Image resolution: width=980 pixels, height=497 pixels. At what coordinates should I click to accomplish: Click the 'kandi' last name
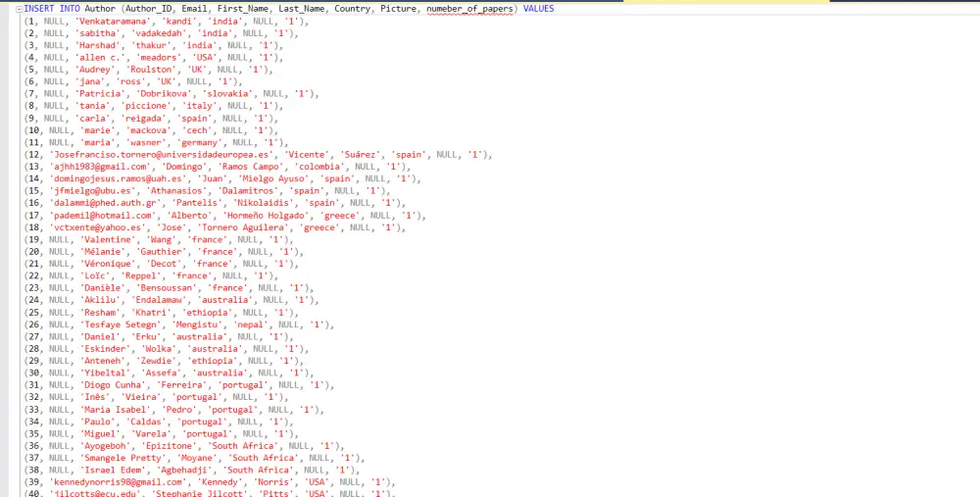tap(178, 22)
